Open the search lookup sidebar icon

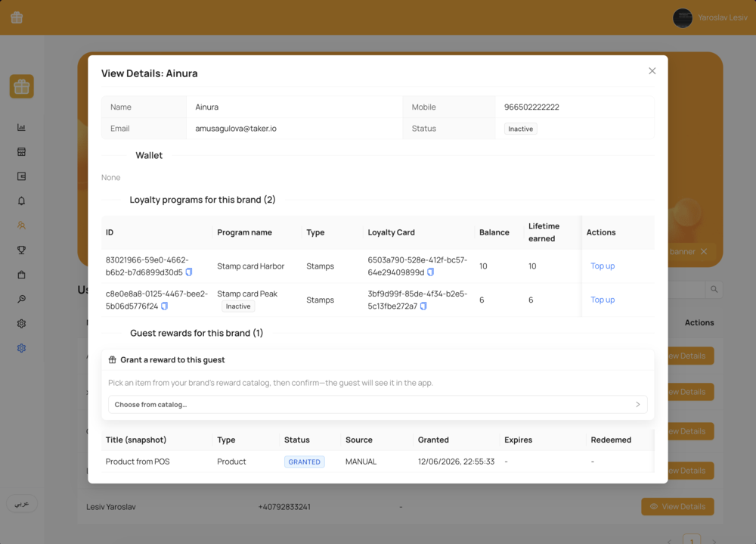point(21,300)
